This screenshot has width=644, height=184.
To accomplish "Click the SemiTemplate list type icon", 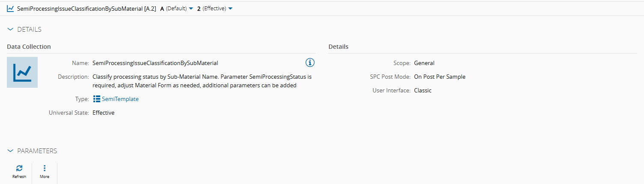I will tap(97, 99).
